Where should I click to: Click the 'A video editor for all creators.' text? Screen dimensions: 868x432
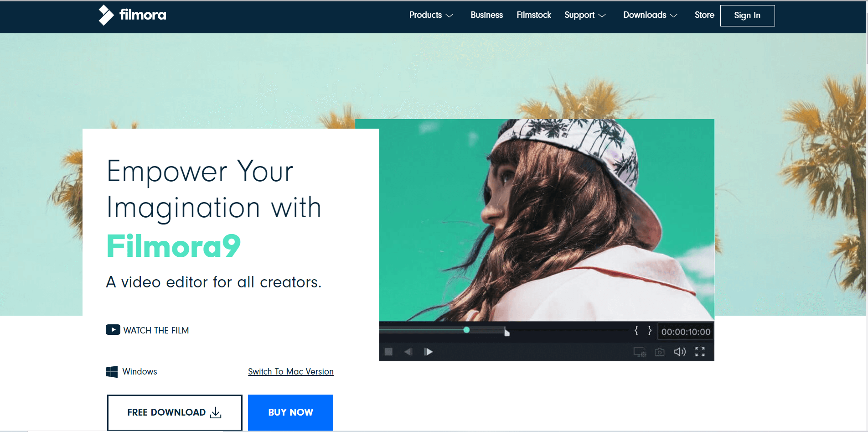pyautogui.click(x=214, y=282)
